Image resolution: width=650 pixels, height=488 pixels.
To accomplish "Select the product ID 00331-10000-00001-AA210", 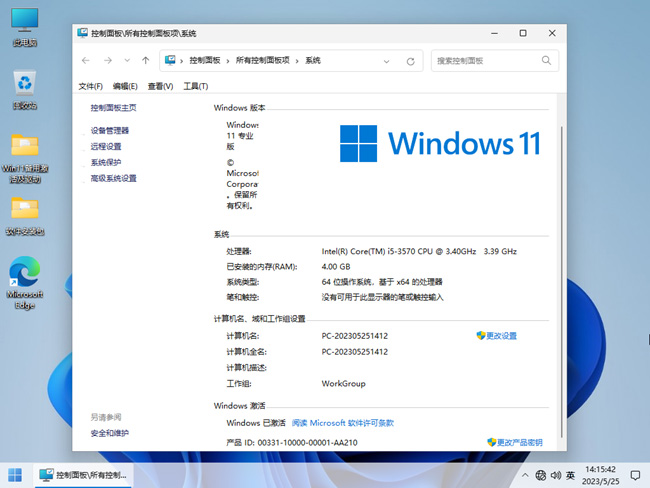I will tap(308, 443).
